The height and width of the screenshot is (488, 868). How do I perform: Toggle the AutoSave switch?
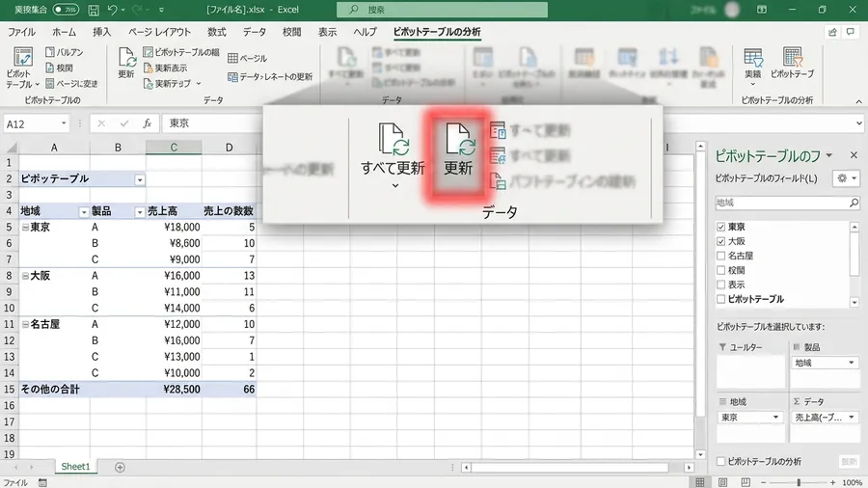coord(66,10)
